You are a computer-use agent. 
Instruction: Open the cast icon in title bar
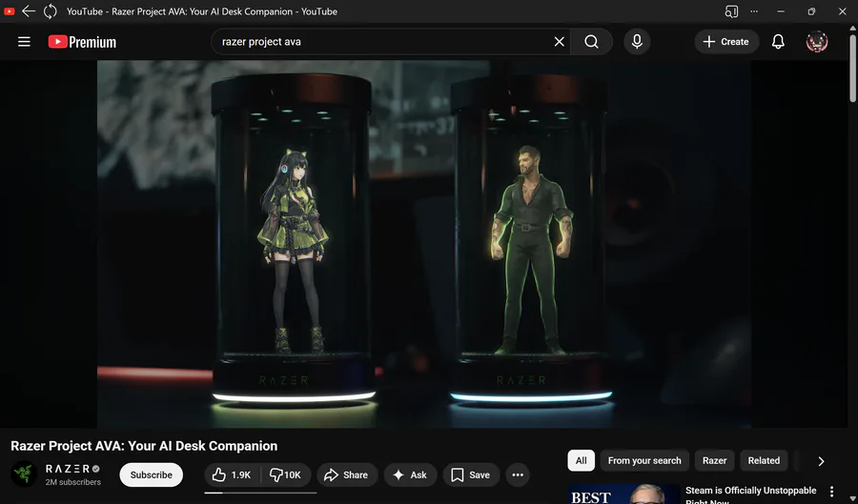coord(731,10)
